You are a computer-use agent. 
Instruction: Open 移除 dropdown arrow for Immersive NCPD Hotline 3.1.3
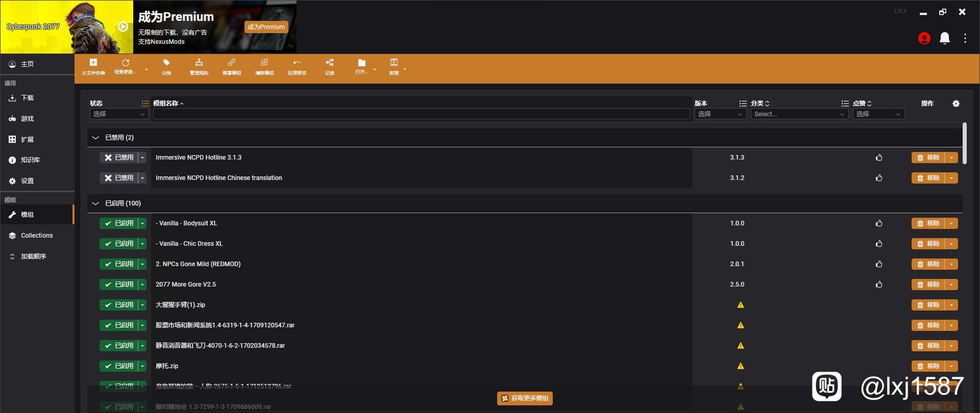(x=951, y=158)
